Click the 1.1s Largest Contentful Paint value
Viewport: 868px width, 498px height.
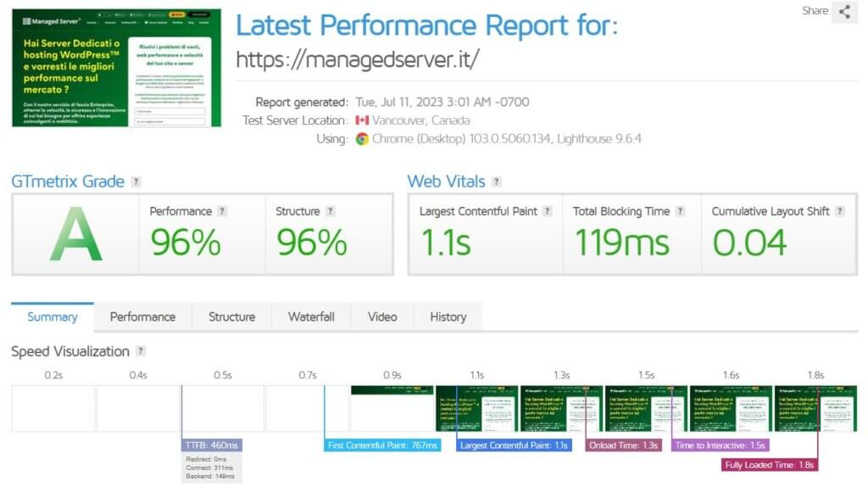point(446,243)
